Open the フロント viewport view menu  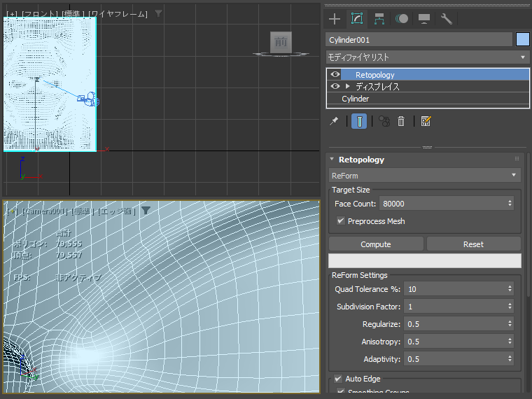[40, 14]
